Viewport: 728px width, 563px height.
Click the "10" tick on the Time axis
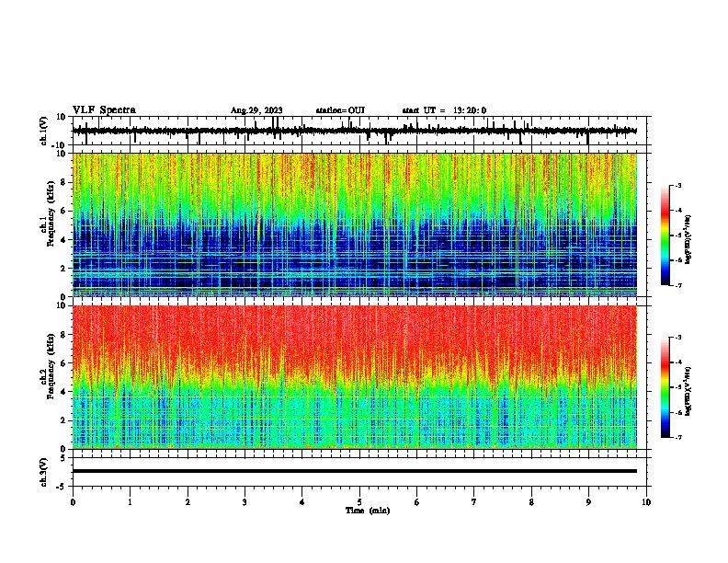646,502
